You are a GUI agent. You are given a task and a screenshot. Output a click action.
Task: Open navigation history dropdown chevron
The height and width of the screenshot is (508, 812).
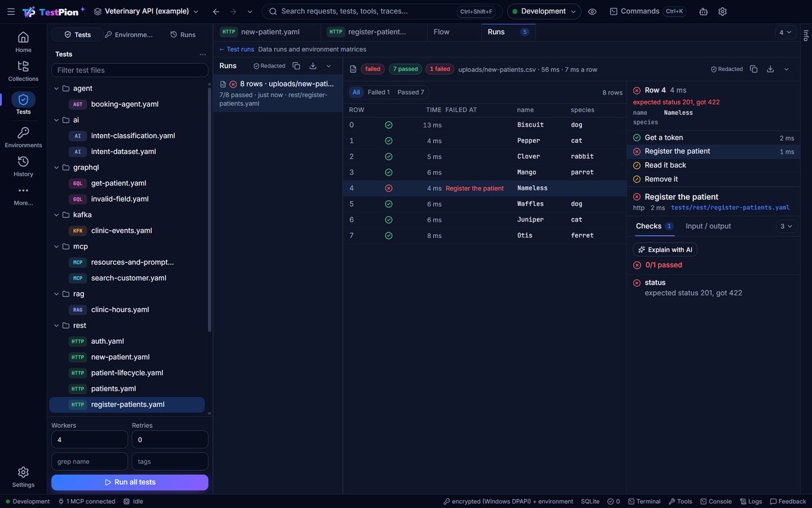(x=250, y=11)
